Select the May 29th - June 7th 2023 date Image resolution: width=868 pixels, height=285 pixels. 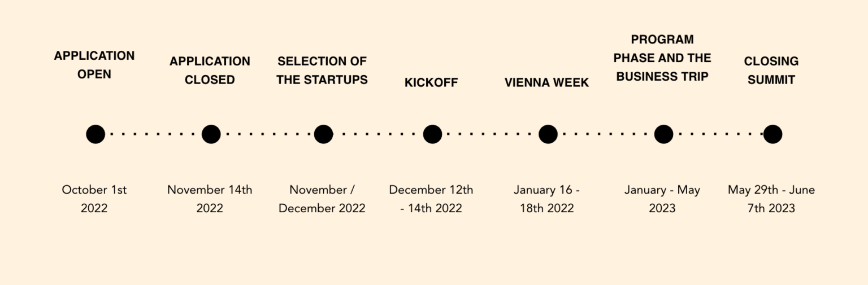(771, 199)
